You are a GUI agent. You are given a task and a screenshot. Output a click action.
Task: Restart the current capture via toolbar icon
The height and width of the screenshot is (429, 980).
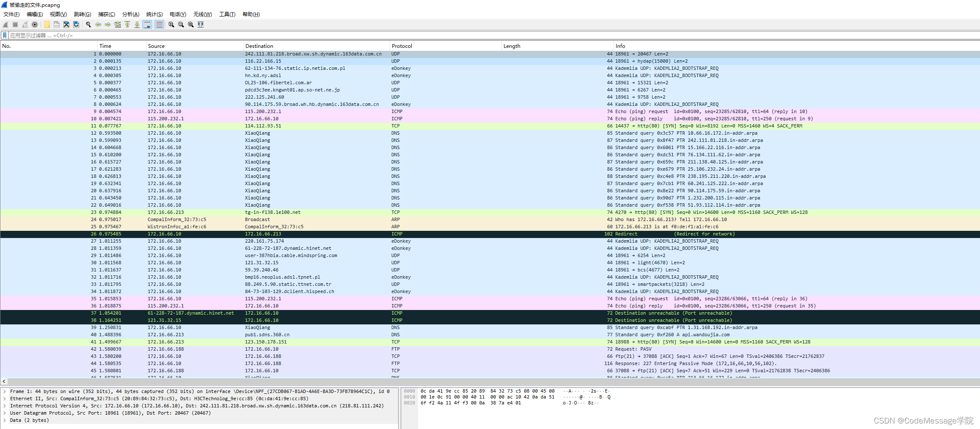click(x=25, y=25)
